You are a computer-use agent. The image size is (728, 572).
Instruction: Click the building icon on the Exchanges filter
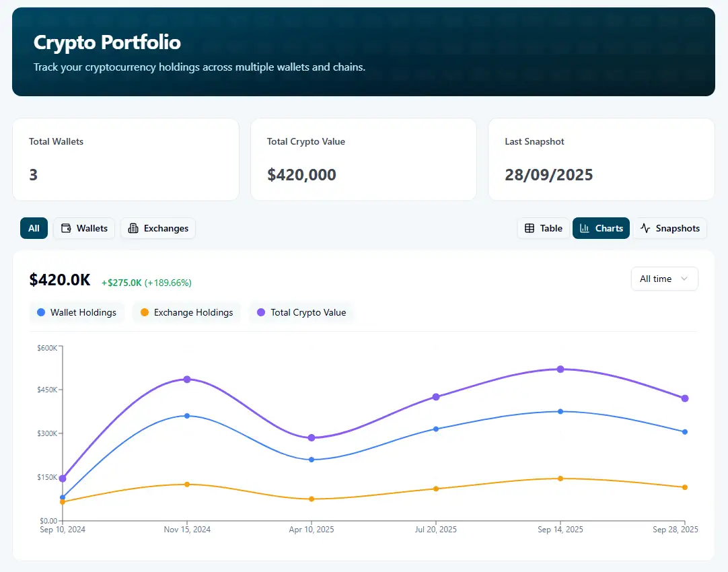(133, 228)
